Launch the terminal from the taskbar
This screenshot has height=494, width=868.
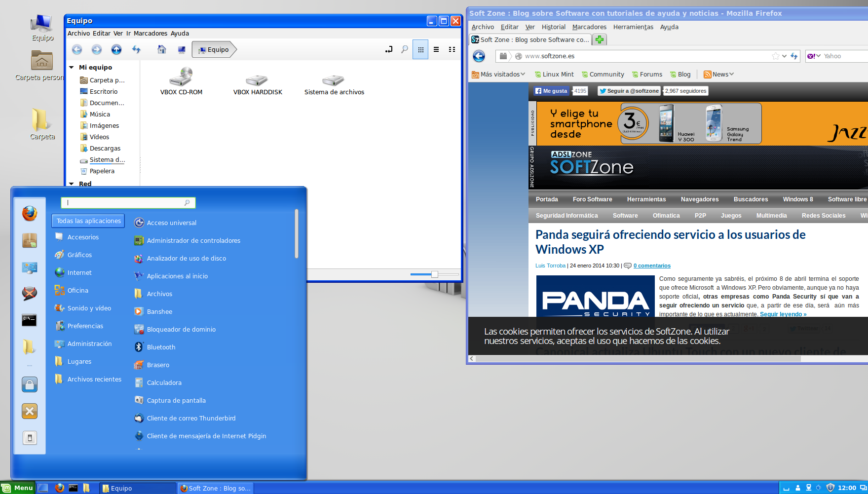pyautogui.click(x=73, y=488)
